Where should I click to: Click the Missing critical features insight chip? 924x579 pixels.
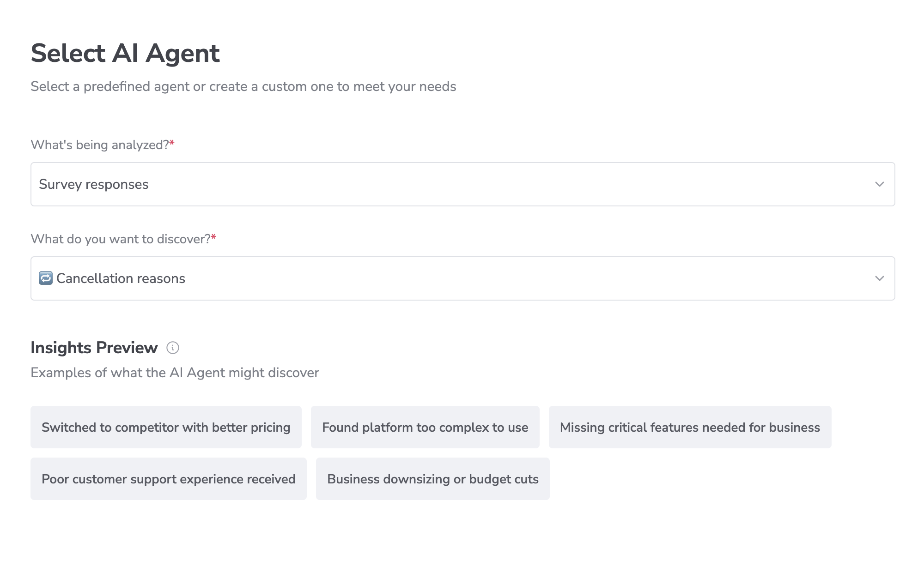tap(689, 427)
